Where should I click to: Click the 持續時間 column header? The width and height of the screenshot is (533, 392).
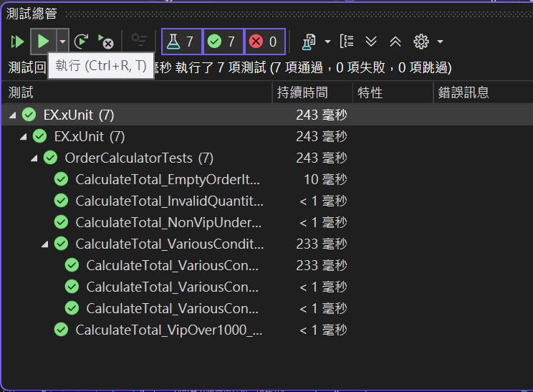(x=302, y=92)
